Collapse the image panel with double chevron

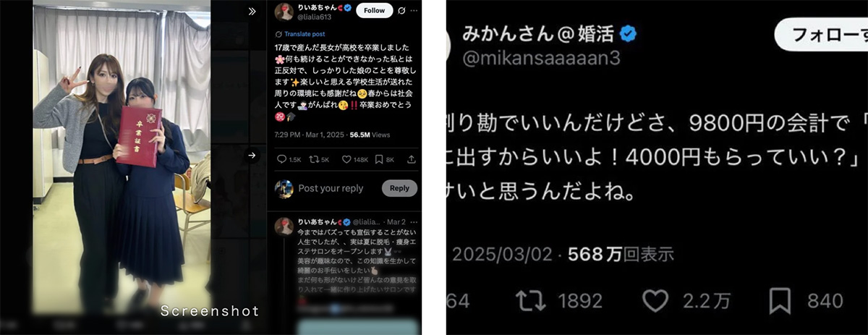252,12
